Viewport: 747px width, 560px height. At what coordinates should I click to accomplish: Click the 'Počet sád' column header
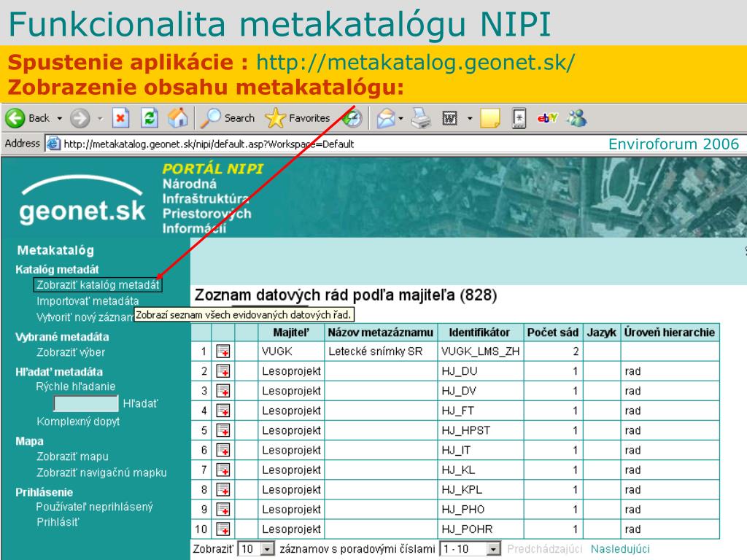[553, 332]
